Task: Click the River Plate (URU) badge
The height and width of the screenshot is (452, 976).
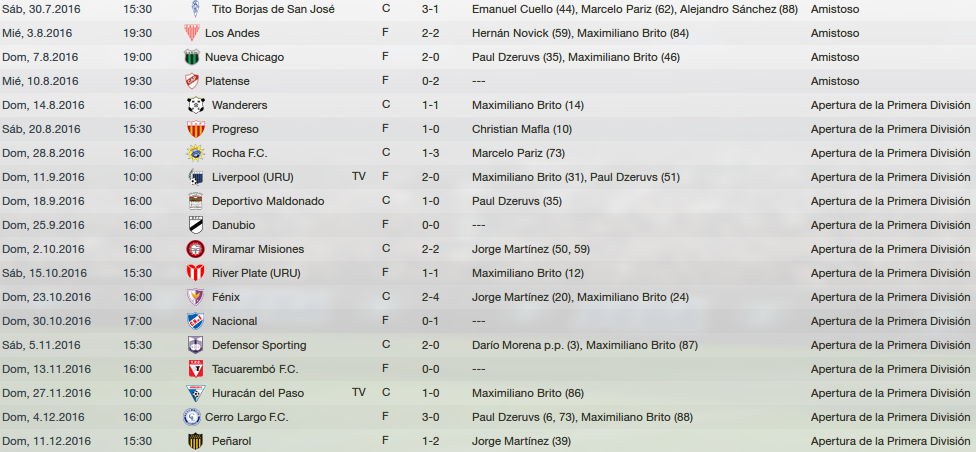Action: pyautogui.click(x=195, y=273)
